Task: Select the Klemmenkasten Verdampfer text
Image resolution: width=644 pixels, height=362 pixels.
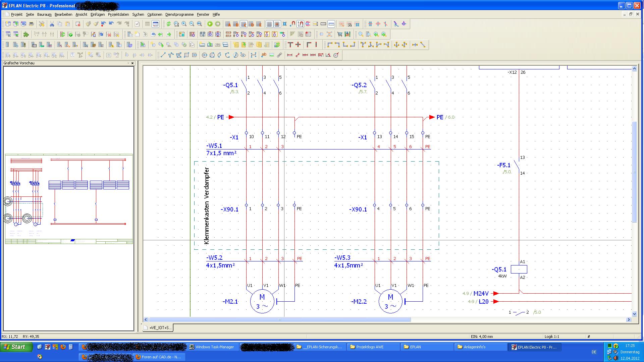Action: (207, 206)
